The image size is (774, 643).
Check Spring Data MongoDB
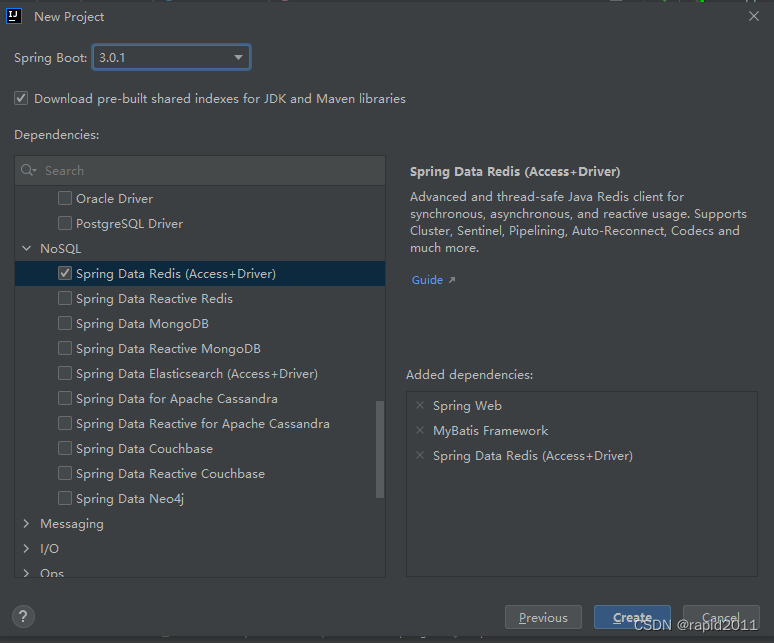pos(65,323)
